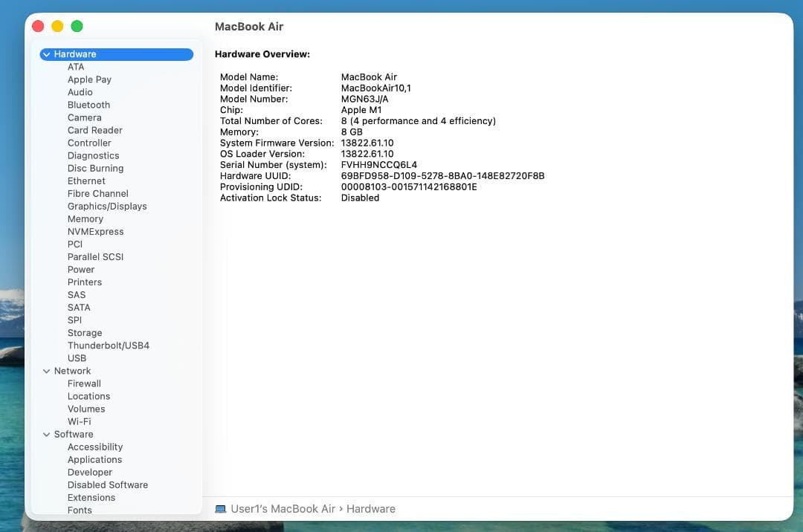Select Firewall under Network
Screen dimensions: 803x532
pos(84,383)
